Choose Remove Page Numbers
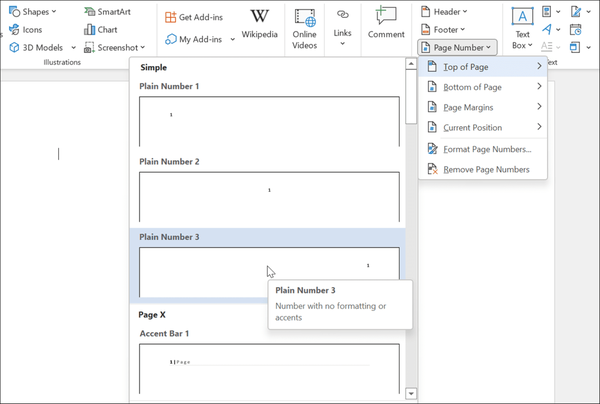The image size is (600, 404). click(x=483, y=169)
